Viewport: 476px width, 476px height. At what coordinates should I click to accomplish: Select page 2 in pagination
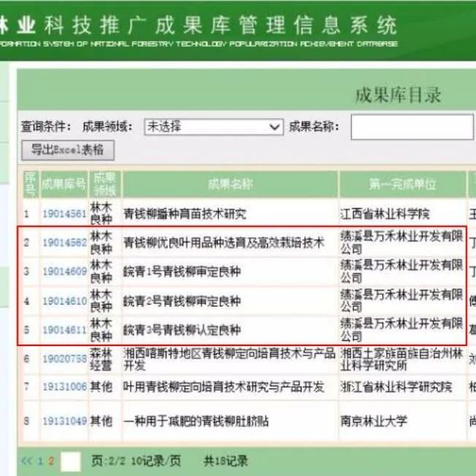pyautogui.click(x=50, y=461)
